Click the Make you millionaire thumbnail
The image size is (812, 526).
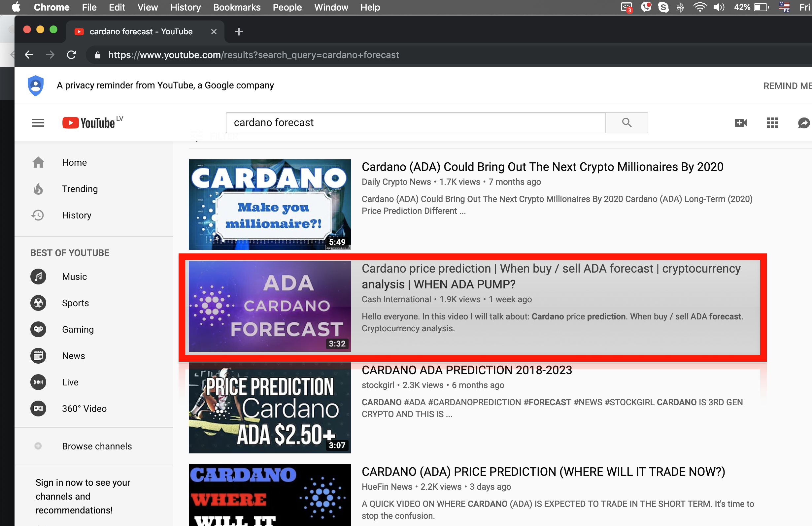(270, 204)
